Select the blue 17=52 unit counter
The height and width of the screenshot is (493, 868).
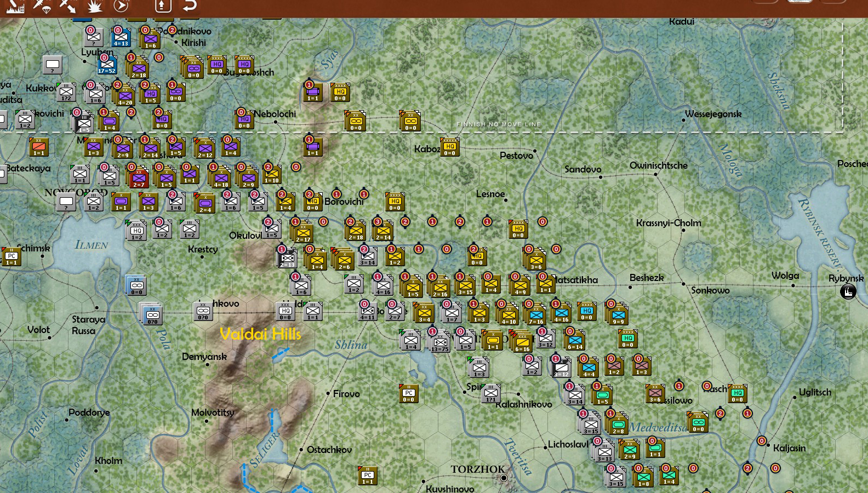107,65
